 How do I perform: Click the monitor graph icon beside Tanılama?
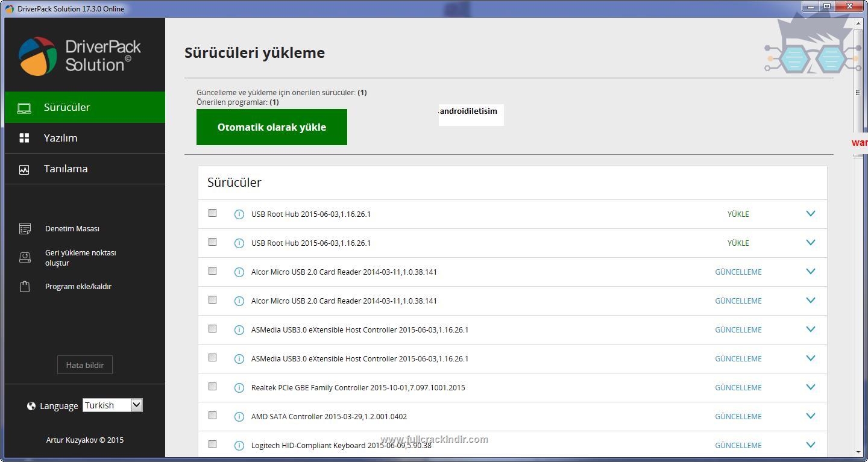(24, 169)
